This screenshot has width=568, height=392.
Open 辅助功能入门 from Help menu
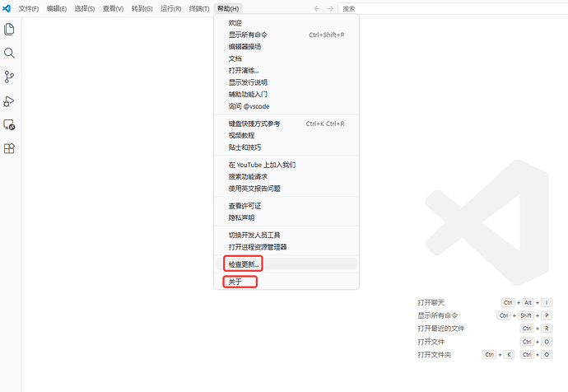(x=286, y=95)
